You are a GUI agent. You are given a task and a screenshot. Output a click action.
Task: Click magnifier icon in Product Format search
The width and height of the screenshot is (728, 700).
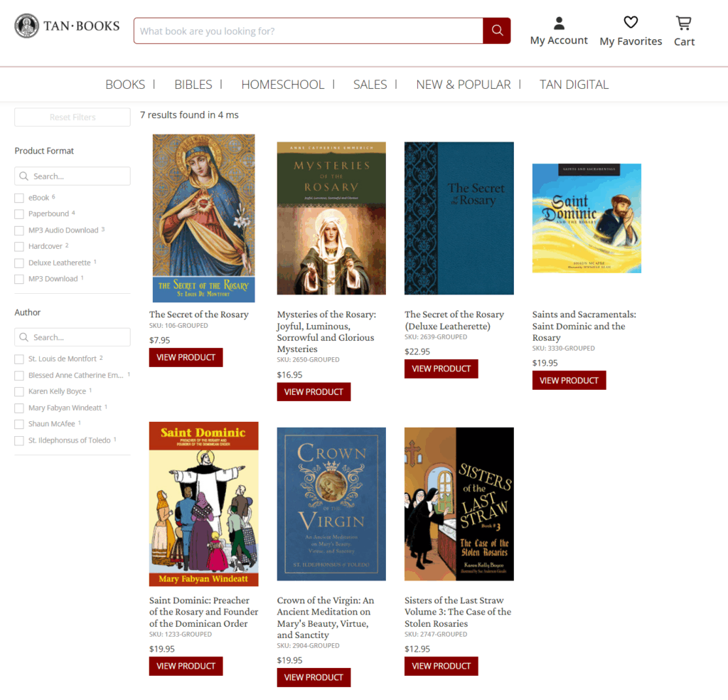click(x=23, y=176)
